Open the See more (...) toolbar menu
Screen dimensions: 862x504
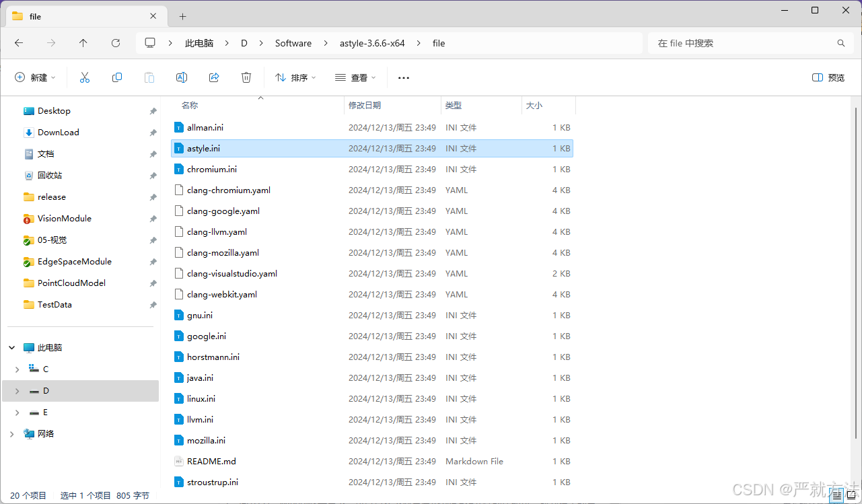click(403, 77)
